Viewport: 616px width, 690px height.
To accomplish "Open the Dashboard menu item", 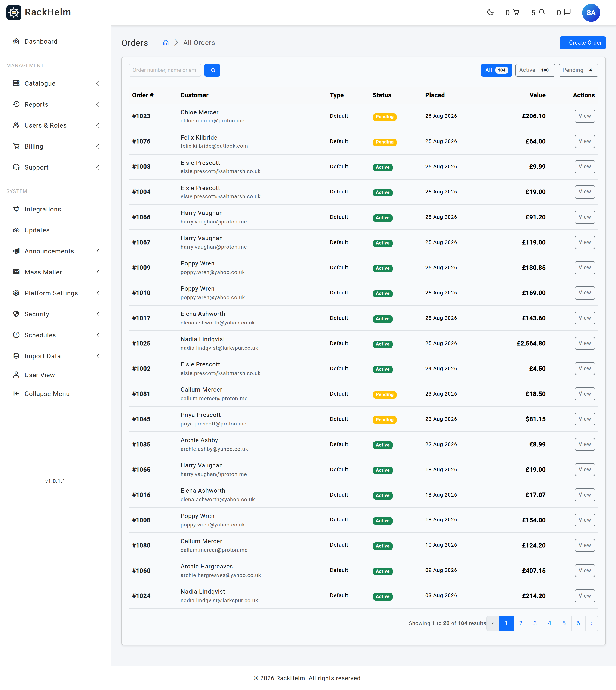I will (x=55, y=41).
